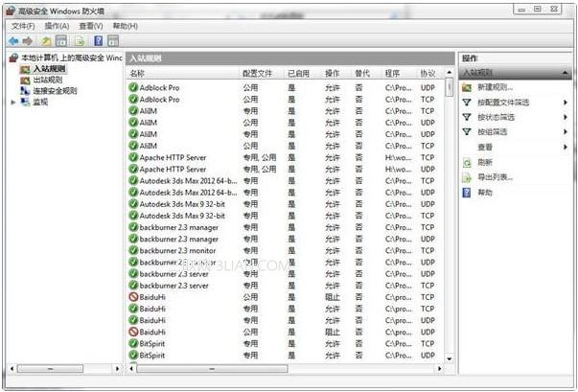Image resolution: width=578 pixels, height=392 pixels.
Task: Select the 出站规则 tree item
Action: click(48, 80)
